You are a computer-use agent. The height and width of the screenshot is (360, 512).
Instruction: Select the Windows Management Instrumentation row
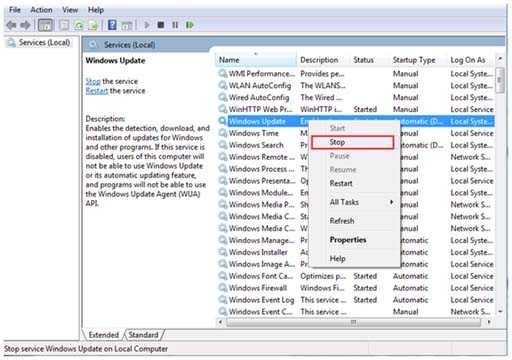point(356,240)
